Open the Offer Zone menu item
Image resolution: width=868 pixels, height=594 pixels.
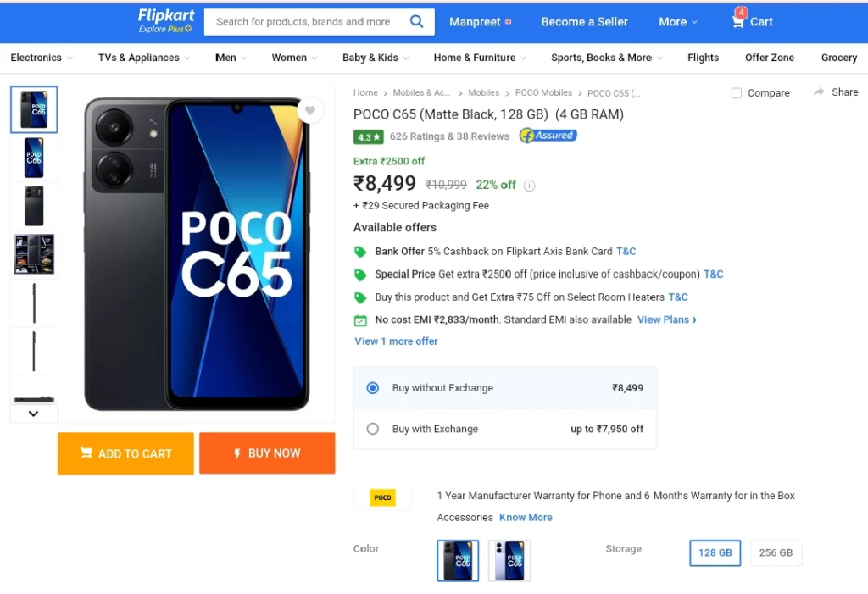click(x=769, y=58)
